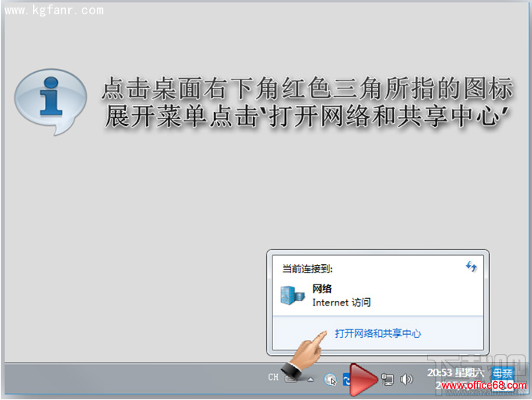This screenshot has width=532, height=400.
Task: Click the CH input language indicator
Action: (273, 377)
